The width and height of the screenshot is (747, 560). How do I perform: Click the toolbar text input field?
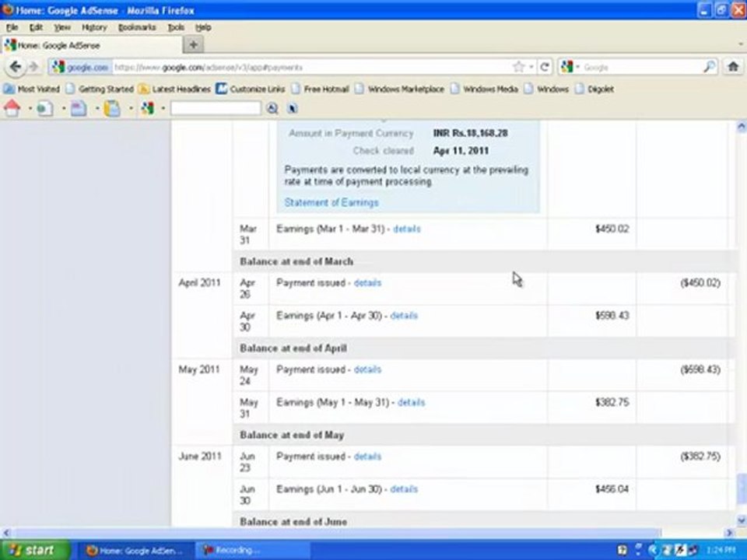pos(216,108)
